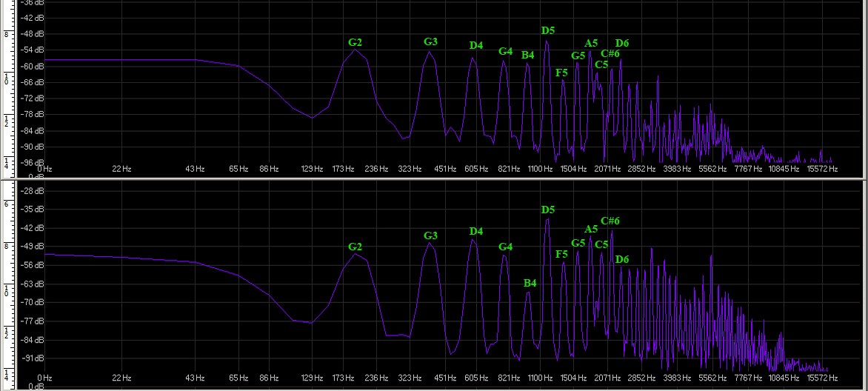Click the -60 dB level label in top graph
The height and width of the screenshot is (391, 868).
(33, 66)
